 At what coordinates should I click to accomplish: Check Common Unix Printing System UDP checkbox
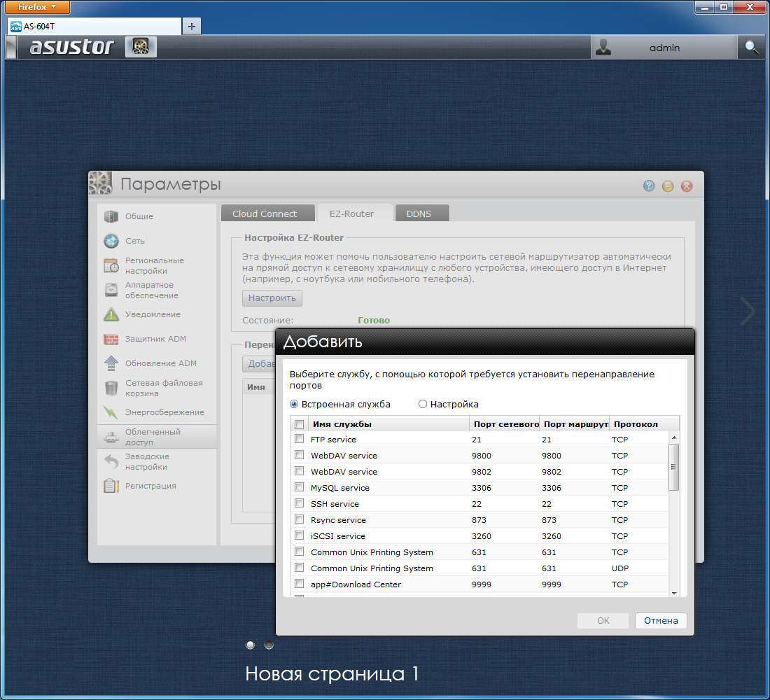click(x=299, y=568)
